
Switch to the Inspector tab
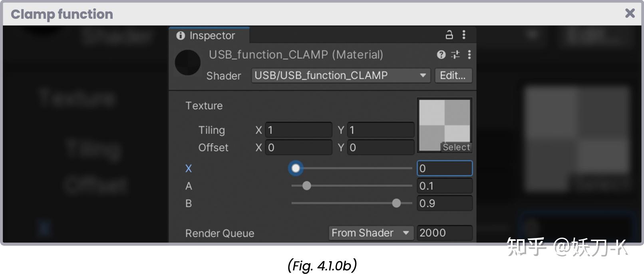[212, 36]
